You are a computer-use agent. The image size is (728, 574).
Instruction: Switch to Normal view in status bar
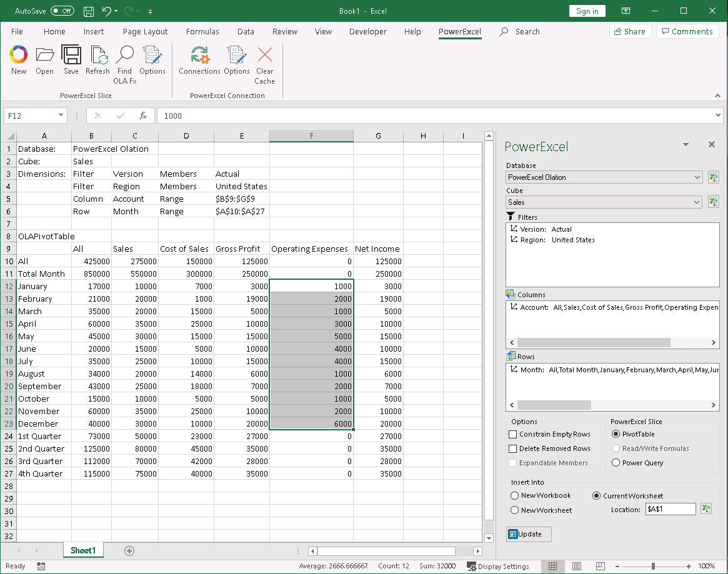point(552,566)
